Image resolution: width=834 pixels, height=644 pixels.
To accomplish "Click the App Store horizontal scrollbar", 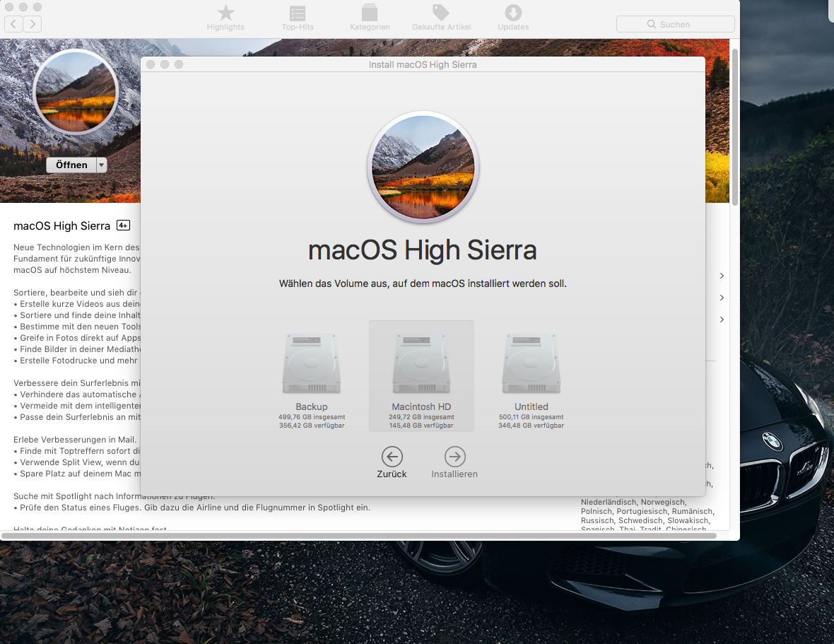I will 359,536.
